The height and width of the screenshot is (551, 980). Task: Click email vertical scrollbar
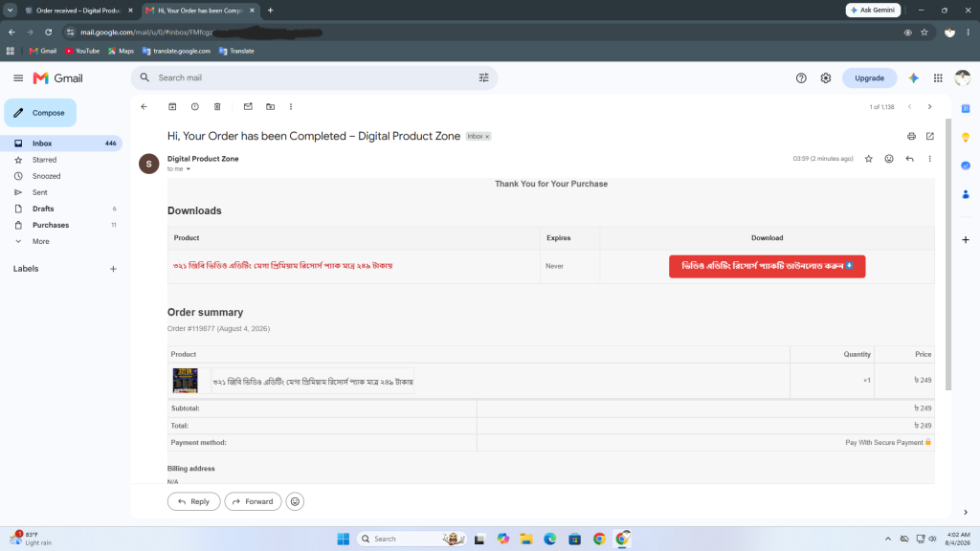(x=948, y=254)
